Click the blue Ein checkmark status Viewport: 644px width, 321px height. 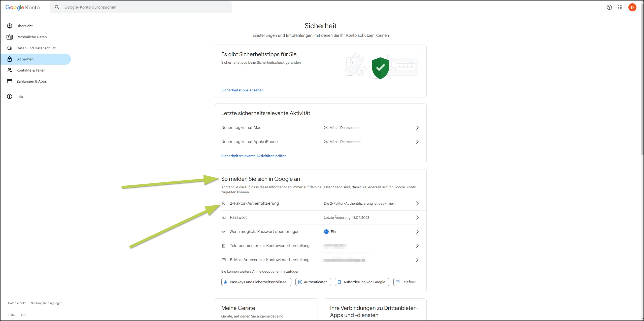point(326,232)
